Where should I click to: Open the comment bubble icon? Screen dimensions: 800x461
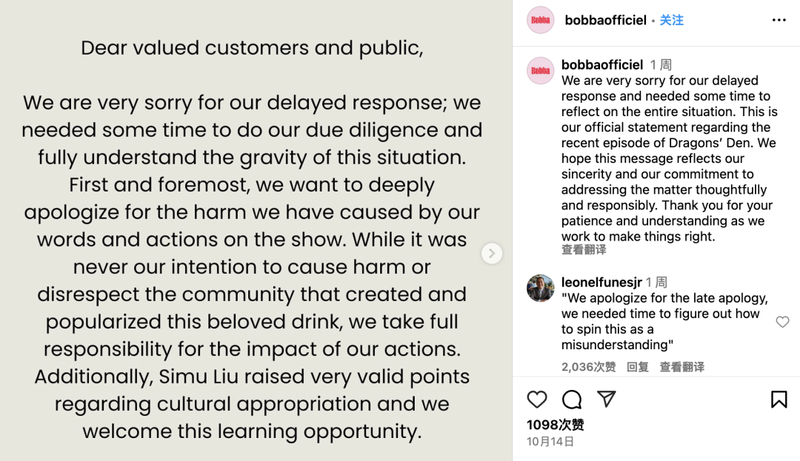point(571,399)
